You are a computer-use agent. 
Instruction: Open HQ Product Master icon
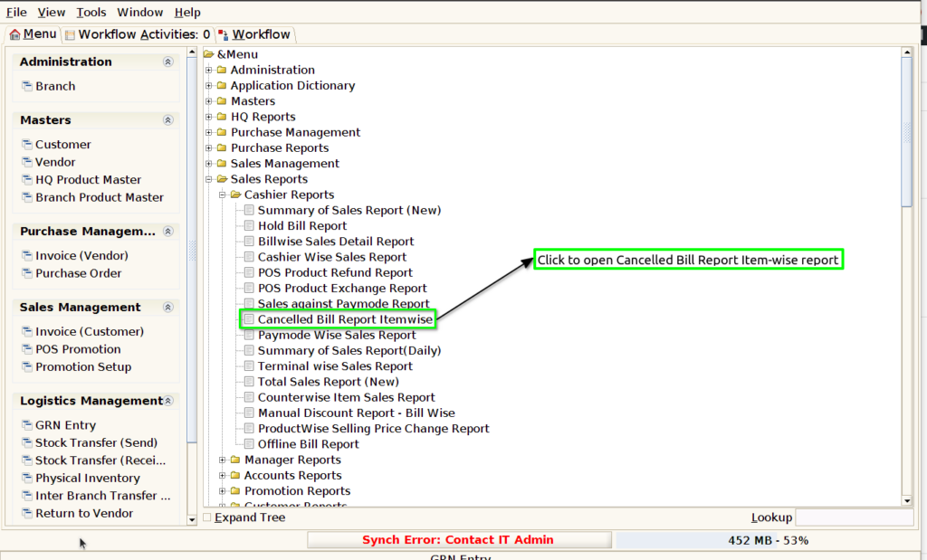[26, 179]
